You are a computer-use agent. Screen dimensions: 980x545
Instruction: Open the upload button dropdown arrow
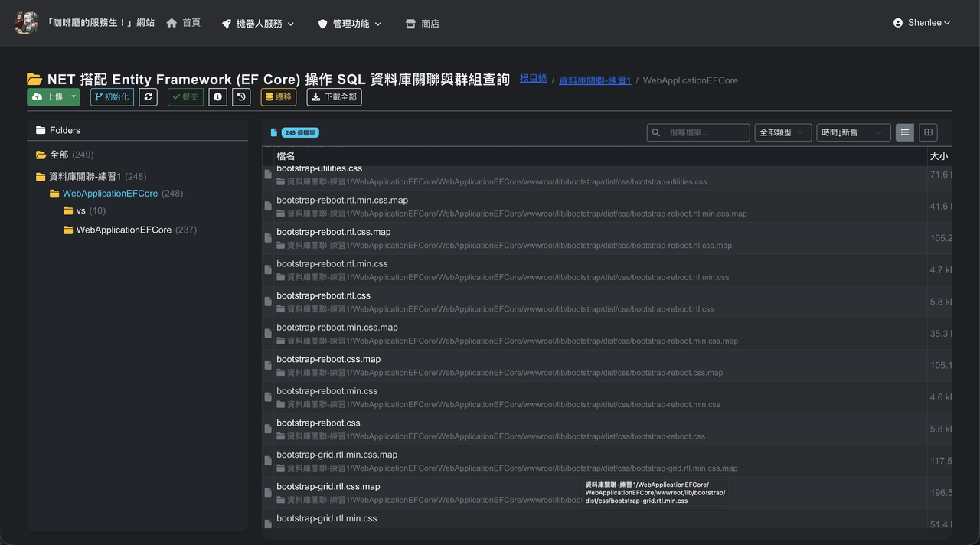pos(73,97)
